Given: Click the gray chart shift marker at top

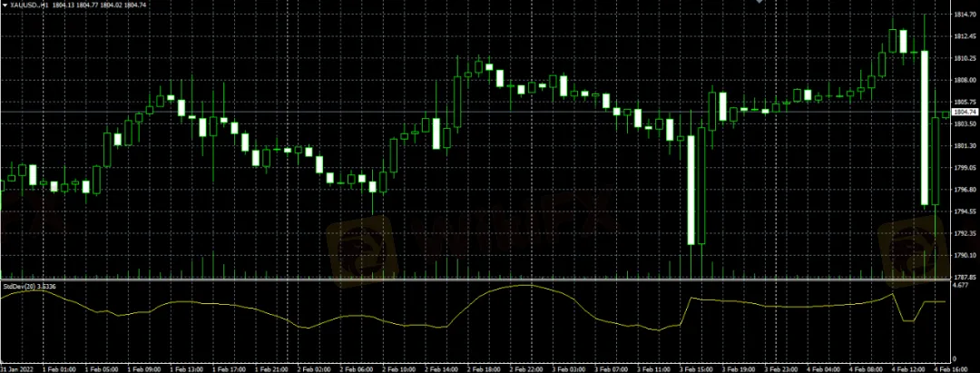Looking at the screenshot, I should pos(759,3).
